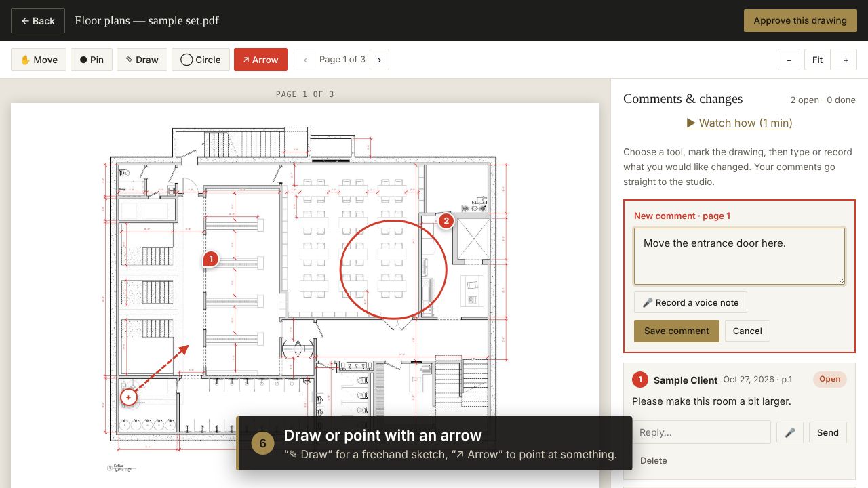The width and height of the screenshot is (868, 488).
Task: Click the 'PAGE 1 OF 3' label above the drawing
Action: (305, 94)
